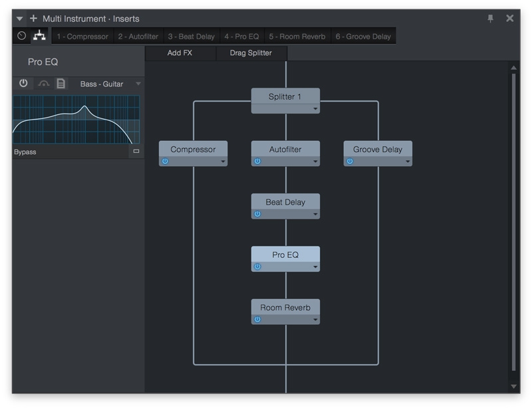Open the Splitter 1 dropdown arrow

coord(315,108)
